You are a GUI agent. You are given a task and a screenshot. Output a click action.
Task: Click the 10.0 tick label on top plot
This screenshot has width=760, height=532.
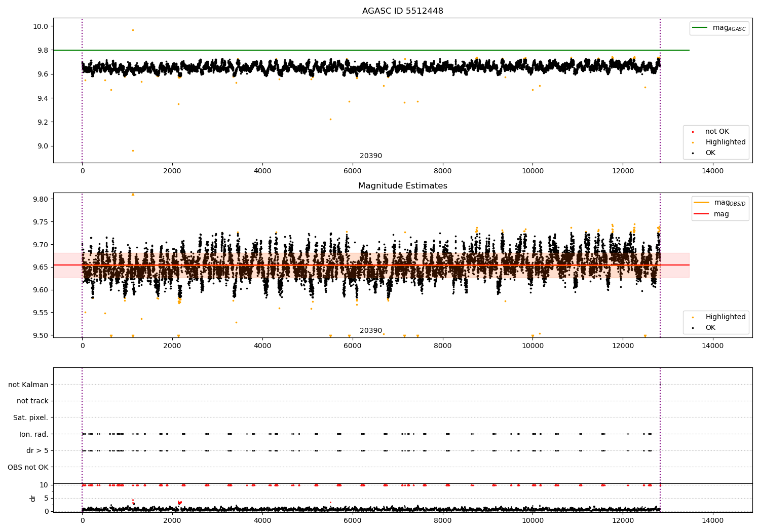(40, 26)
